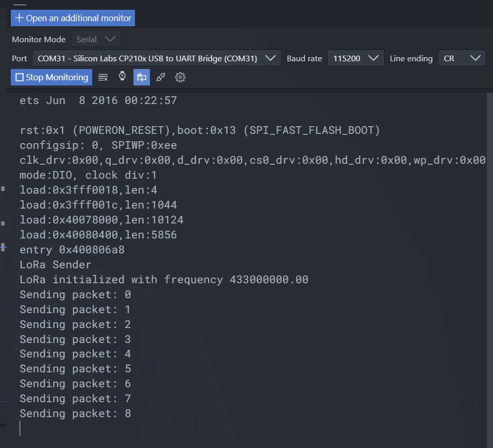Open the Monitor Mode Serial dropdown
This screenshot has width=493, height=448.
pos(96,39)
